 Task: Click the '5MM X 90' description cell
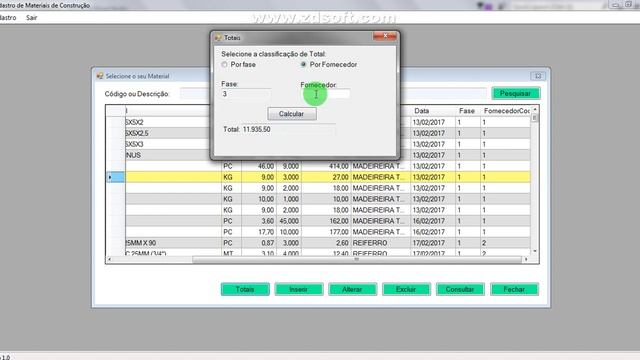(173, 243)
